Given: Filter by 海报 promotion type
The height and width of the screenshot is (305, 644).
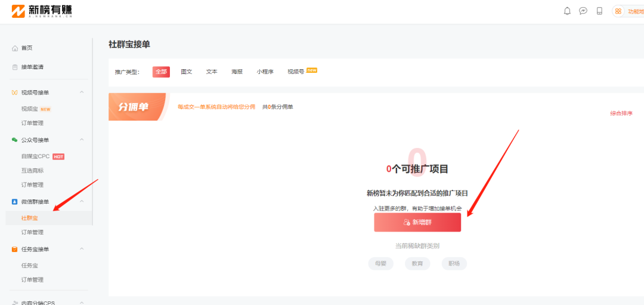Looking at the screenshot, I should click(237, 72).
